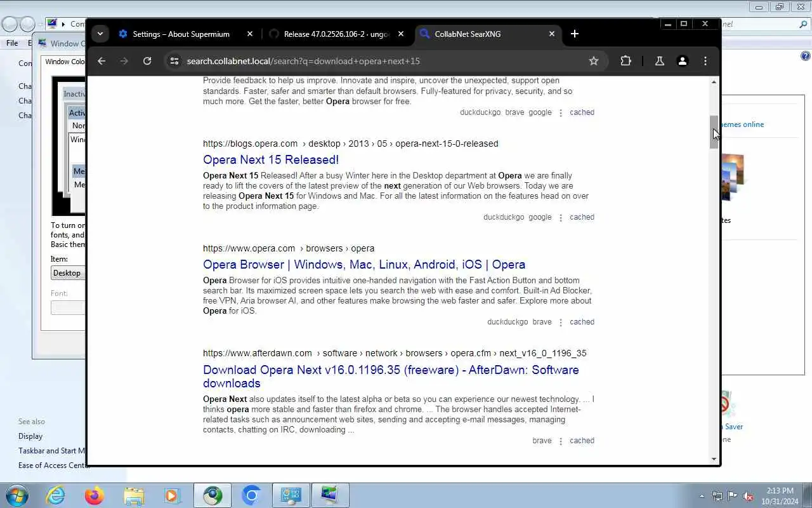
Task: Select the CollabNet SearXNG tab
Action: (468, 34)
